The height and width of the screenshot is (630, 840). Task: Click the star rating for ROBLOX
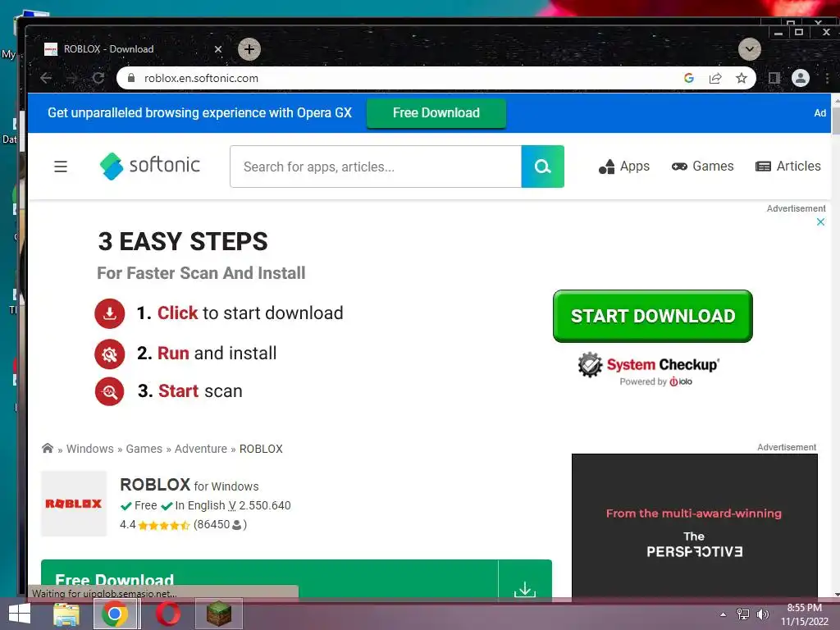tap(164, 525)
